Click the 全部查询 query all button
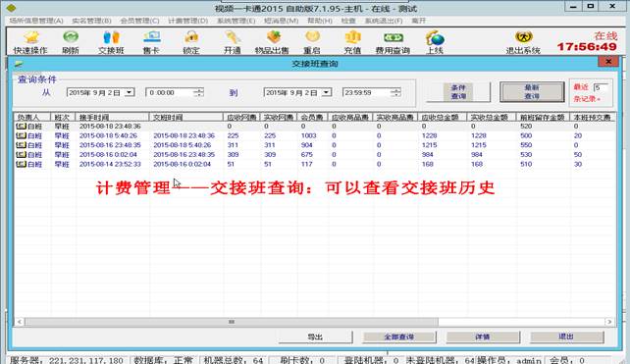 point(399,338)
